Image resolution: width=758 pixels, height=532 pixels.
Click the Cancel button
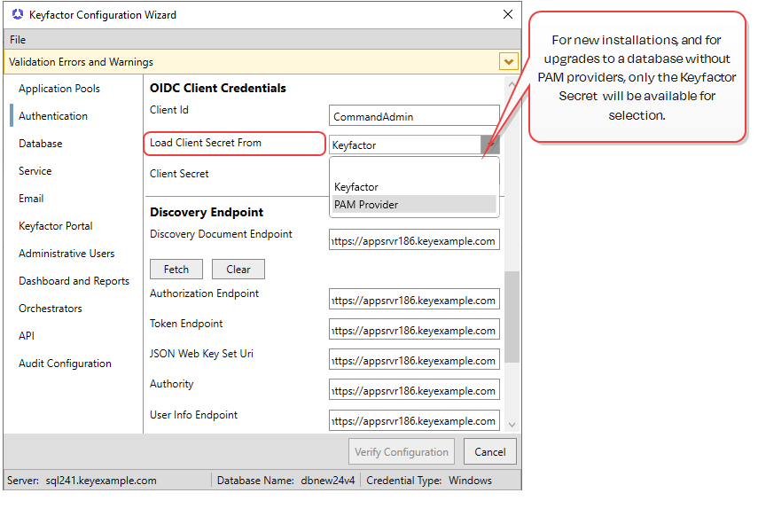(x=489, y=451)
